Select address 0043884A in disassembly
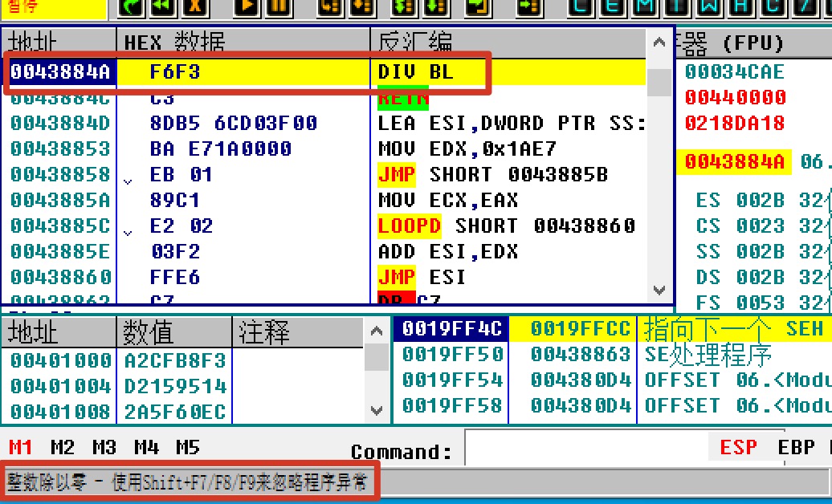The width and height of the screenshot is (832, 504). [x=60, y=72]
